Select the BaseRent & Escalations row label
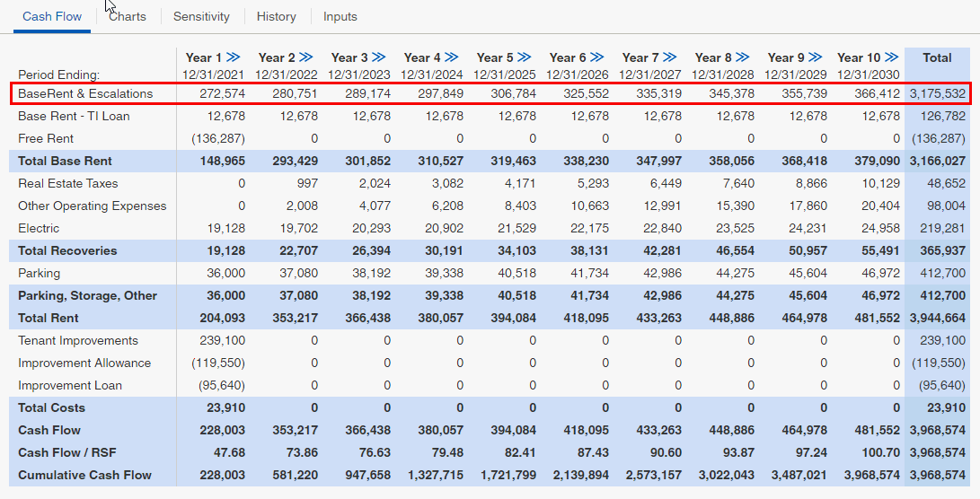980x499 pixels. [85, 93]
